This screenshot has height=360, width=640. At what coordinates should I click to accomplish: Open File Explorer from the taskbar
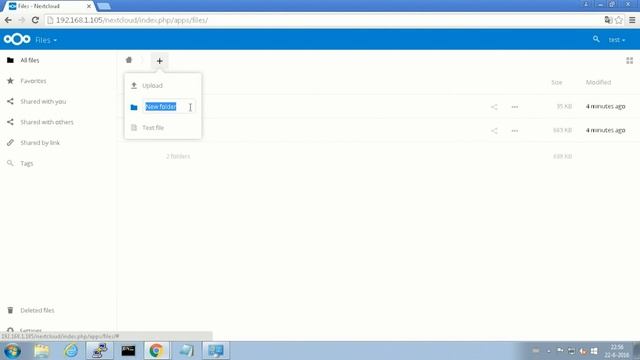click(42, 351)
